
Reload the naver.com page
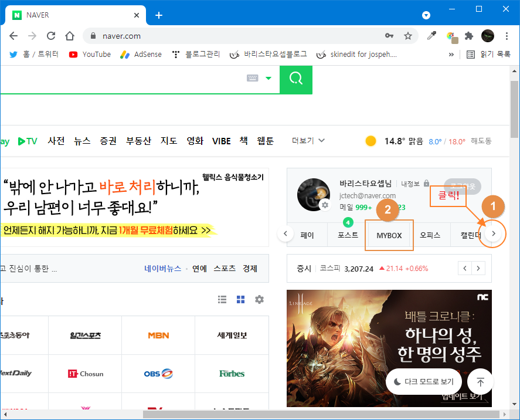pos(51,36)
